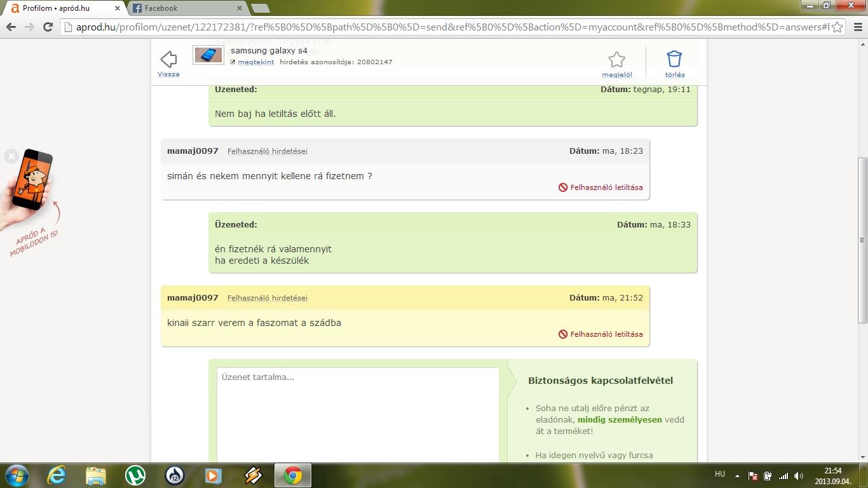Screen dimensions: 868x488
Task: Click the 'mindig személyesen' highlighted text
Action: 620,419
